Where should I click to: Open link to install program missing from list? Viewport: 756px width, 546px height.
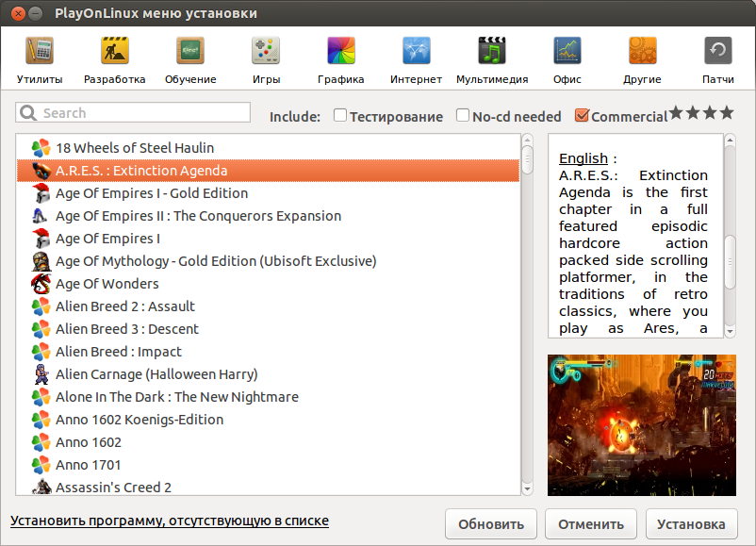click(170, 521)
